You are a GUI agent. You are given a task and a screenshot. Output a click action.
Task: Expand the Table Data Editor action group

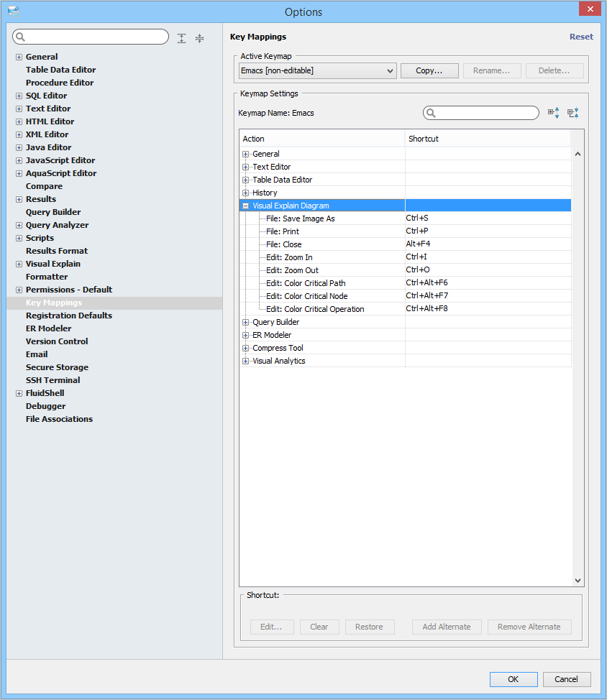(245, 180)
